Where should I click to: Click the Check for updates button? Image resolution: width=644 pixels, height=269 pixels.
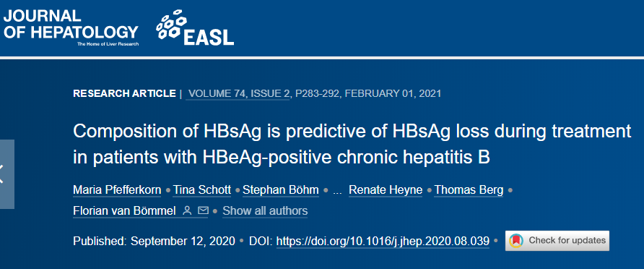[x=557, y=241]
